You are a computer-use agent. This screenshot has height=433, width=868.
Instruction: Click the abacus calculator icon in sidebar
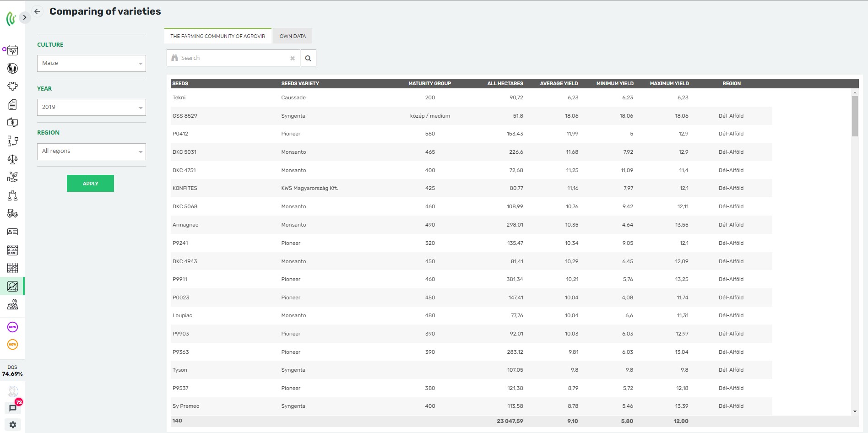12,250
